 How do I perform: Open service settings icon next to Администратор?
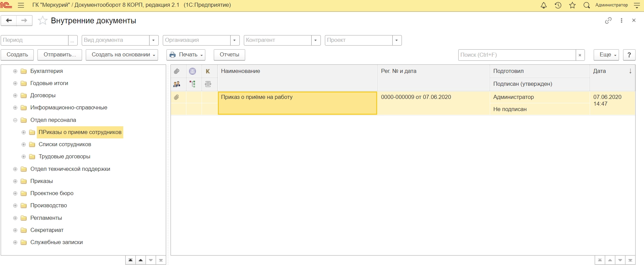click(x=637, y=5)
